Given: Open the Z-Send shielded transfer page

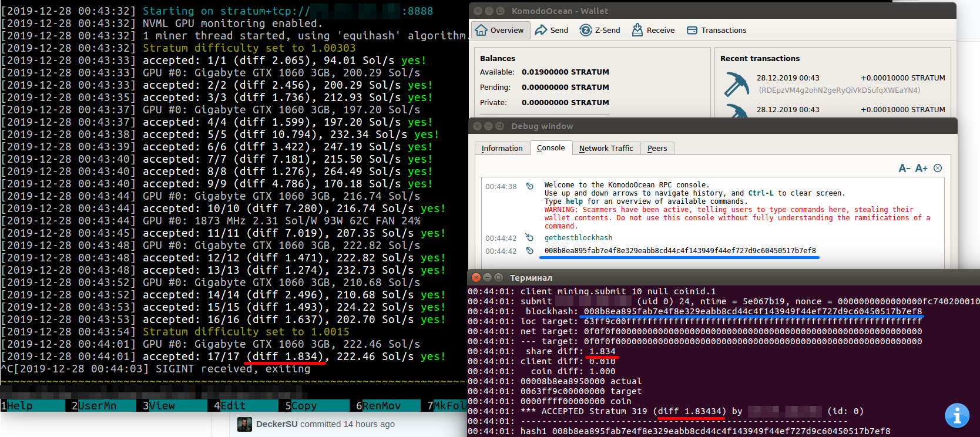Looking at the screenshot, I should point(600,30).
